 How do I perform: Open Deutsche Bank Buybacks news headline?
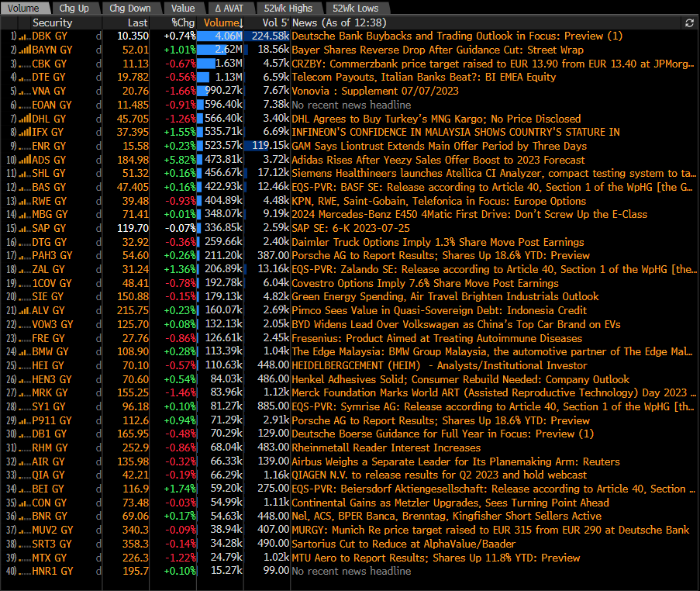click(457, 36)
